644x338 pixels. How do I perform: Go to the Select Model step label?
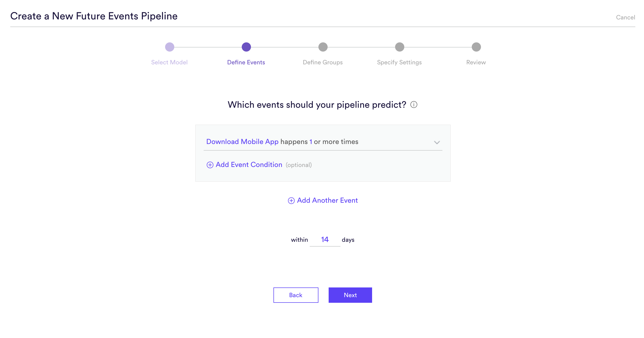coord(169,62)
